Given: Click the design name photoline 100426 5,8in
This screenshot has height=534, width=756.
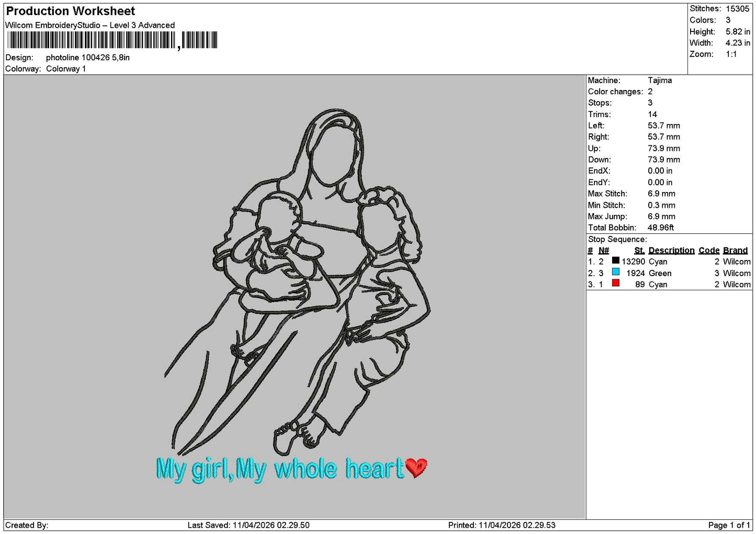Looking at the screenshot, I should [x=88, y=58].
